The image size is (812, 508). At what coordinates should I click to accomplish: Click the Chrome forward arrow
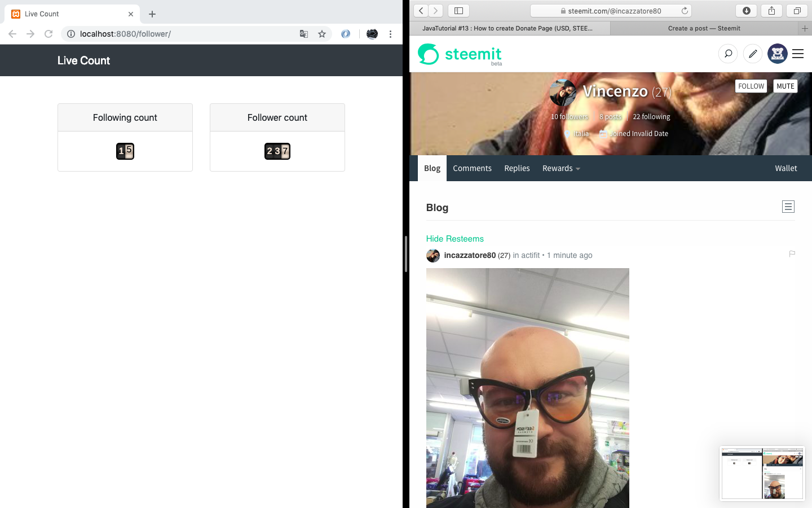30,34
